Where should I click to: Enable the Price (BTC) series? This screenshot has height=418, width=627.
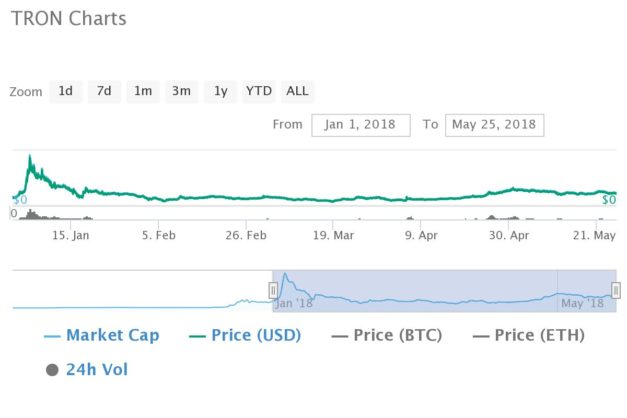387,335
